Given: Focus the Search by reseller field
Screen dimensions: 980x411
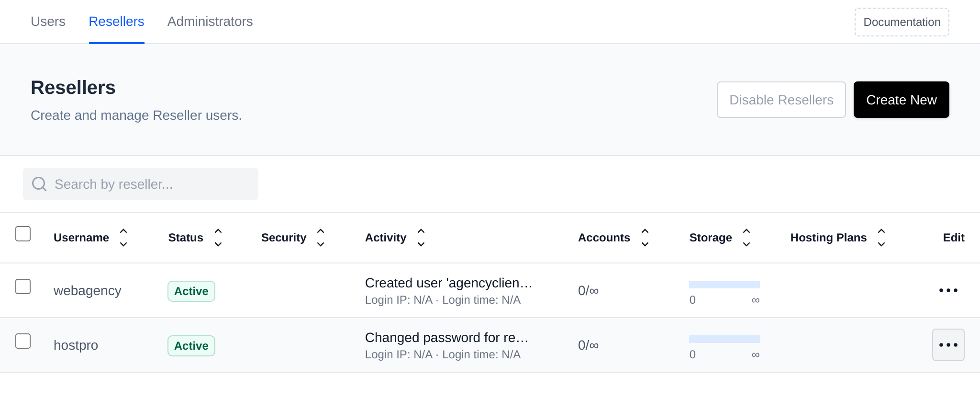Looking at the screenshot, I should point(141,184).
